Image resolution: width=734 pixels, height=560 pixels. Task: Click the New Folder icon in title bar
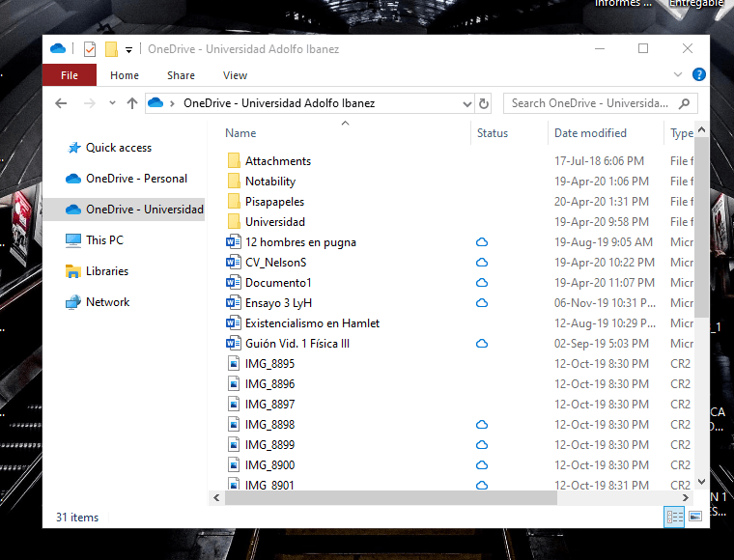(x=111, y=49)
